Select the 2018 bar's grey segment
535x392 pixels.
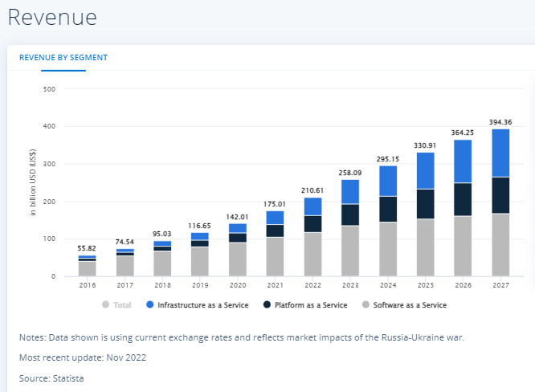(x=162, y=263)
